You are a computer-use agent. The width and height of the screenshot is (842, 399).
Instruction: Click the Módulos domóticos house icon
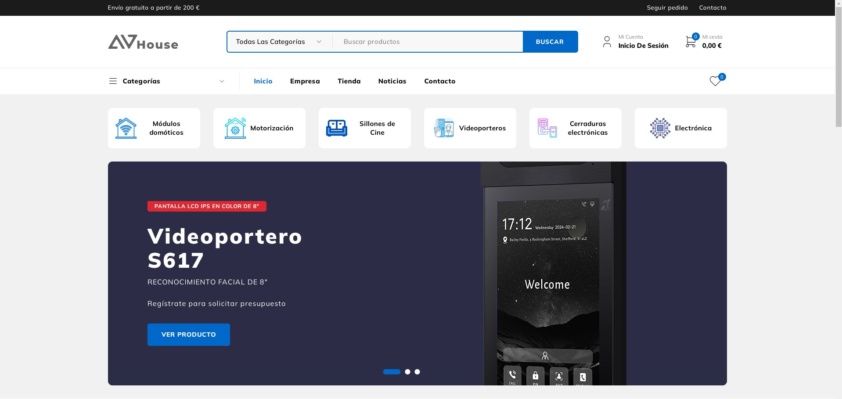pyautogui.click(x=126, y=128)
